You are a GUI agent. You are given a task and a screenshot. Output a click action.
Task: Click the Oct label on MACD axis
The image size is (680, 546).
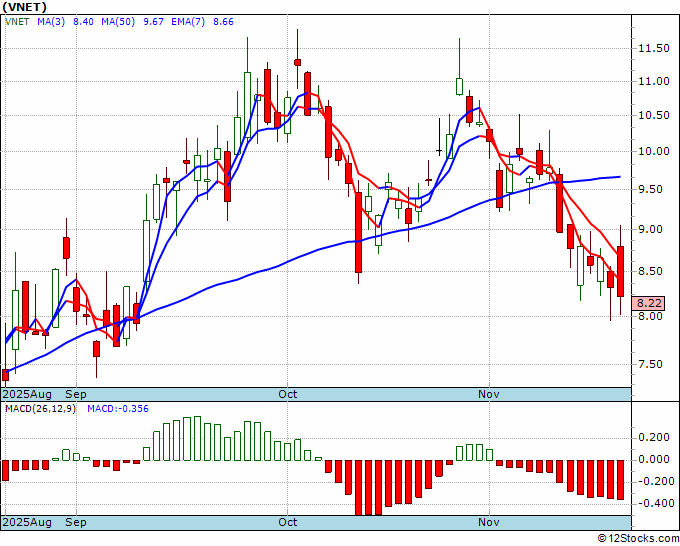coord(288,522)
